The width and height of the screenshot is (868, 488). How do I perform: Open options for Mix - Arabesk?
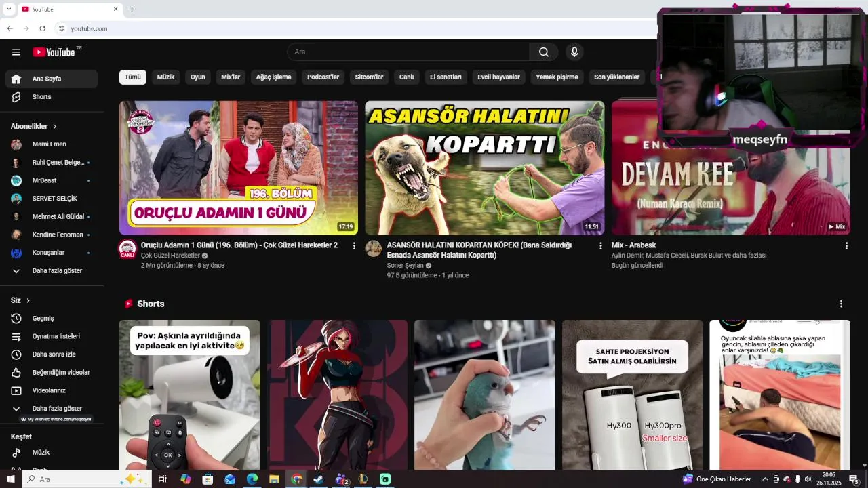point(846,245)
